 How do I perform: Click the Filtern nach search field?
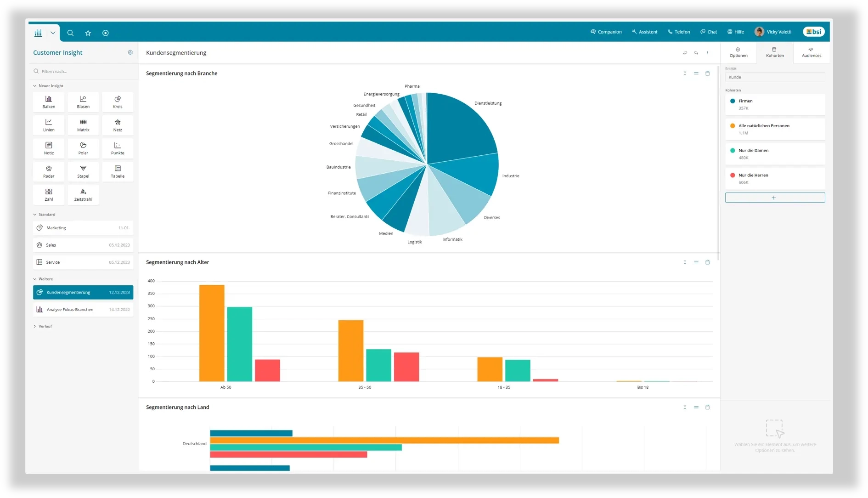[83, 72]
